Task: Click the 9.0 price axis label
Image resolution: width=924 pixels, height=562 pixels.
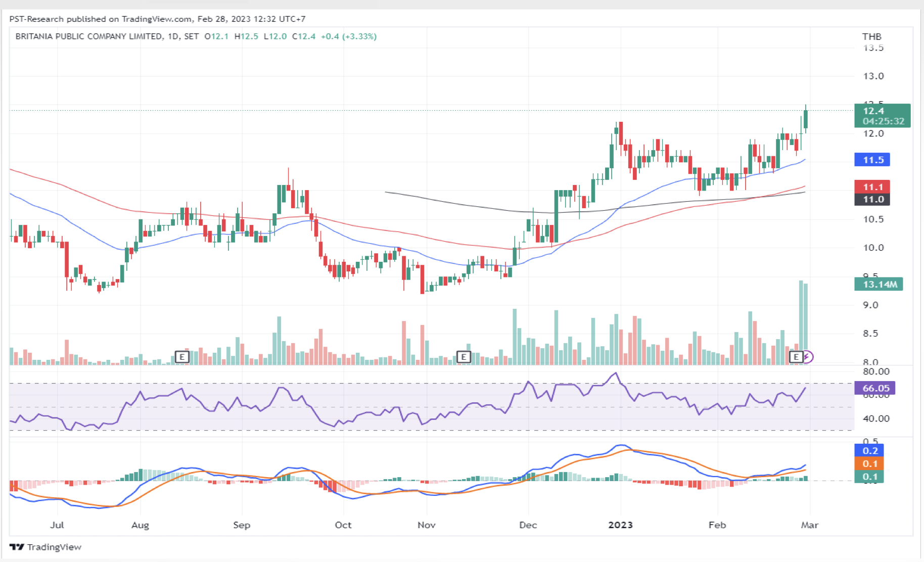Action: 870,305
